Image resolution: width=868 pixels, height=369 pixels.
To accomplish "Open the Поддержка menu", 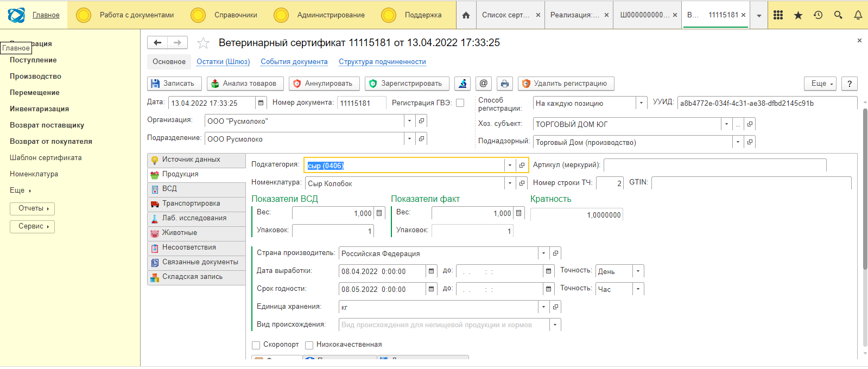I will point(412,15).
